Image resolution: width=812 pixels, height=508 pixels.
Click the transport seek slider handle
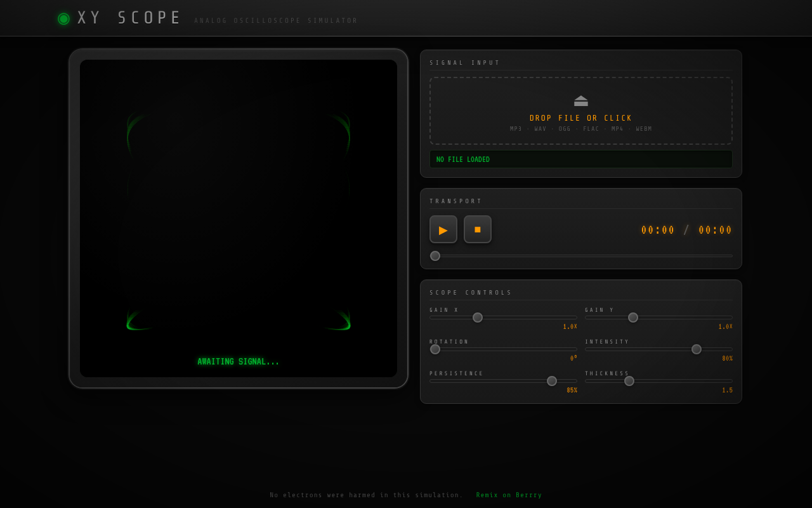tap(435, 256)
